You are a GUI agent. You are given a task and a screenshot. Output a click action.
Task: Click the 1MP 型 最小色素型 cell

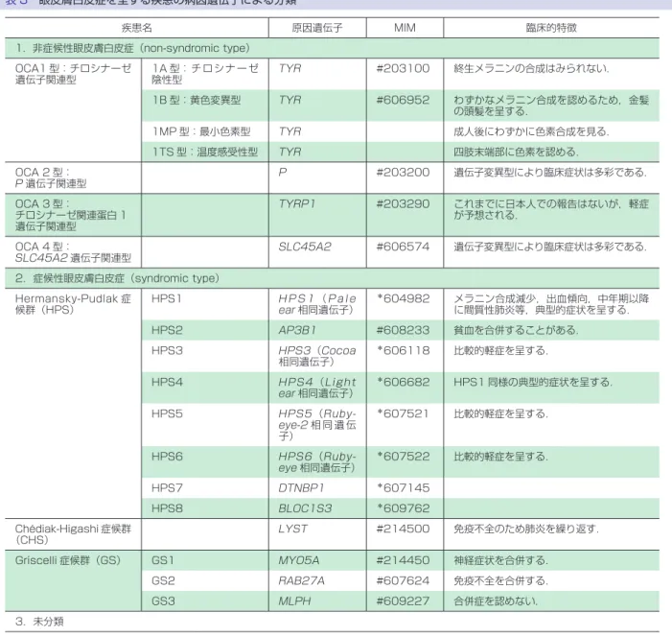(205, 131)
